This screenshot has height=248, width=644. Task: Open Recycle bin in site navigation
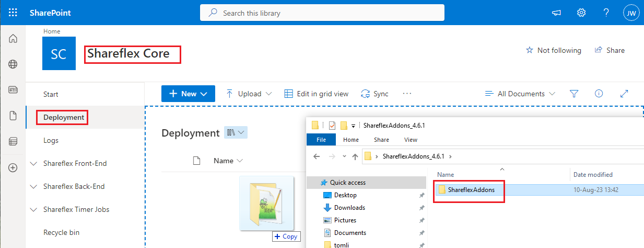point(62,232)
